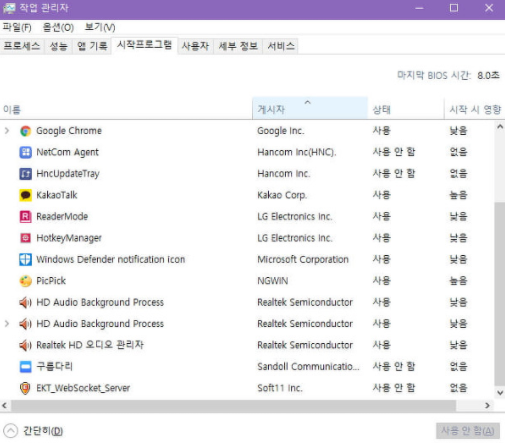Click the horizontal scrollbar thumb
505x443 pixels.
(x=233, y=405)
